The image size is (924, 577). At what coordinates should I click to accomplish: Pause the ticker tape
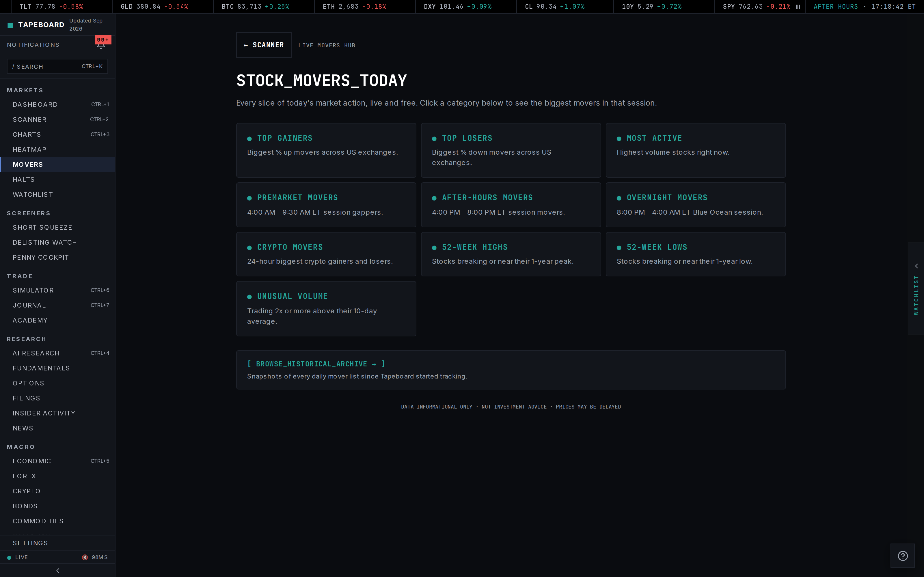(798, 7)
